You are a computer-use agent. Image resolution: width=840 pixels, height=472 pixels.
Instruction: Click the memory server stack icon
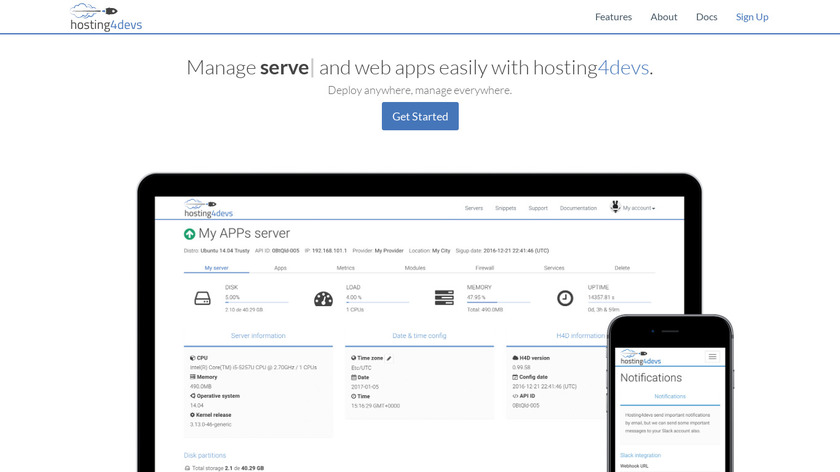445,298
